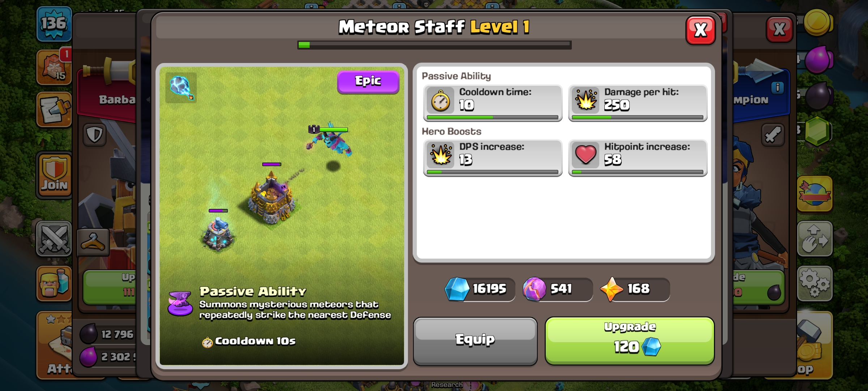This screenshot has width=868, height=391.
Task: Tap the glowy ore counter 541
Action: 557,289
